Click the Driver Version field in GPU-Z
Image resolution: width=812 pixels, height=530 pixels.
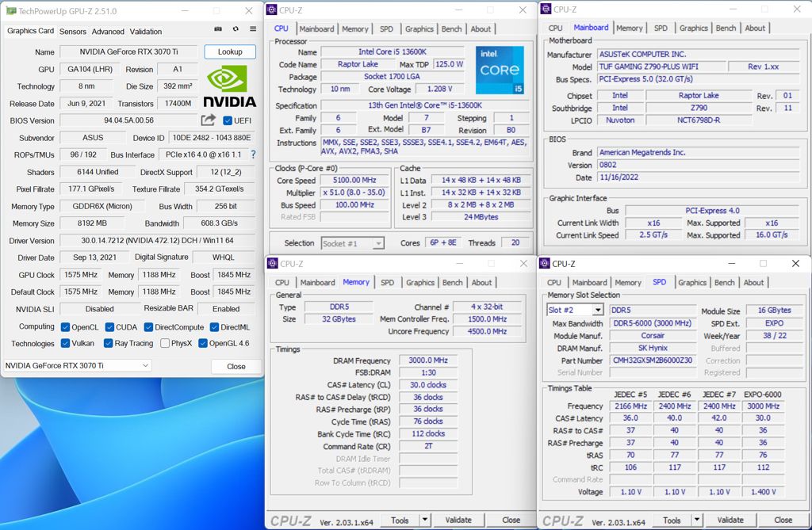pyautogui.click(x=157, y=241)
